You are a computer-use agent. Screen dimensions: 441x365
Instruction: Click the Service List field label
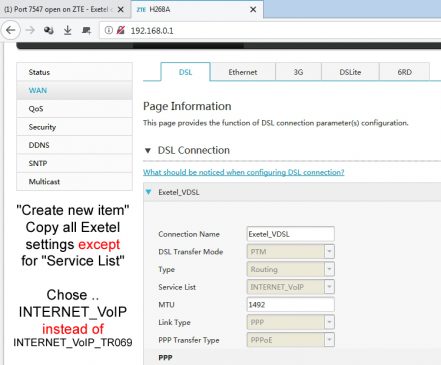(x=177, y=287)
